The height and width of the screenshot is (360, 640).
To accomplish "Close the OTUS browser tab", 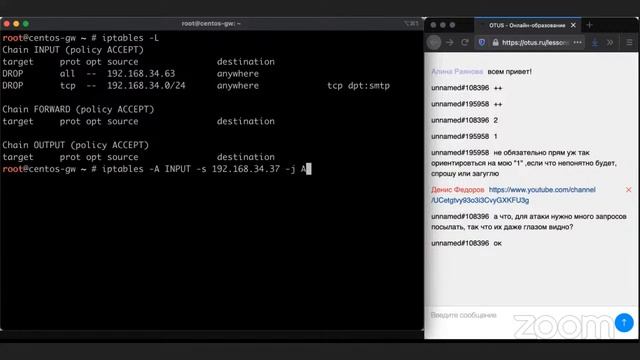I will coord(573,25).
